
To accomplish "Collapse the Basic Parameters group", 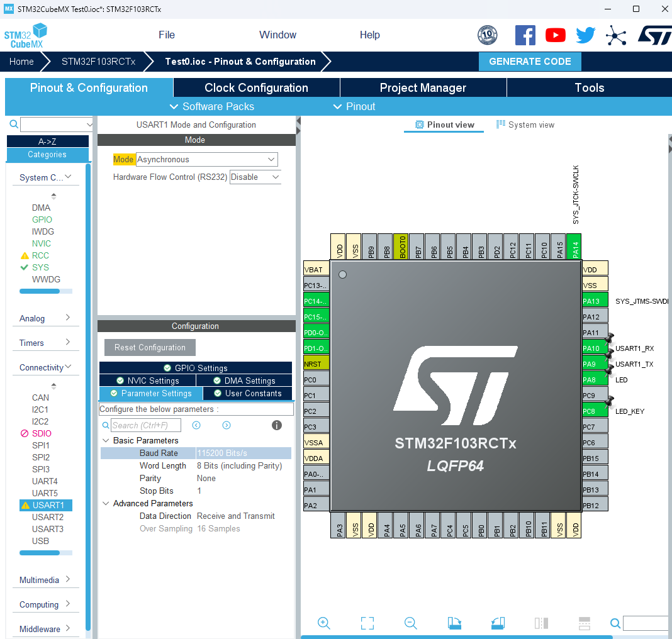I will click(106, 440).
